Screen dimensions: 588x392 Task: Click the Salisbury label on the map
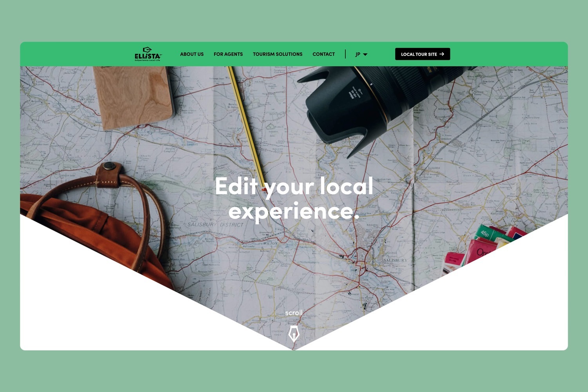[x=395, y=260]
